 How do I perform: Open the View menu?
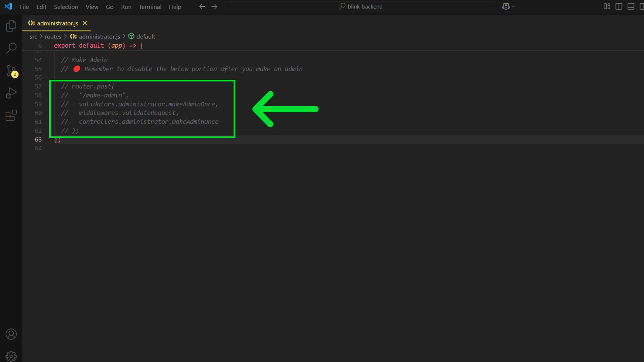(92, 7)
